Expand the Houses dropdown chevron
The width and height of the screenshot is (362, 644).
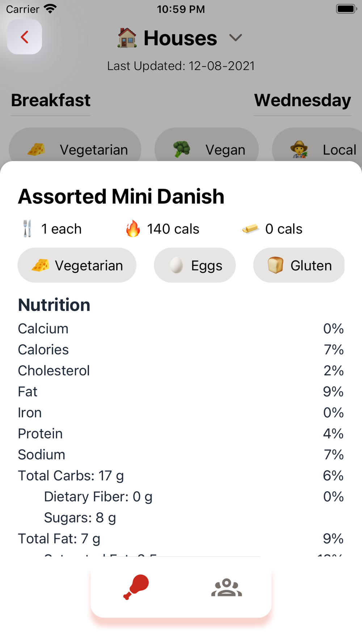point(236,38)
